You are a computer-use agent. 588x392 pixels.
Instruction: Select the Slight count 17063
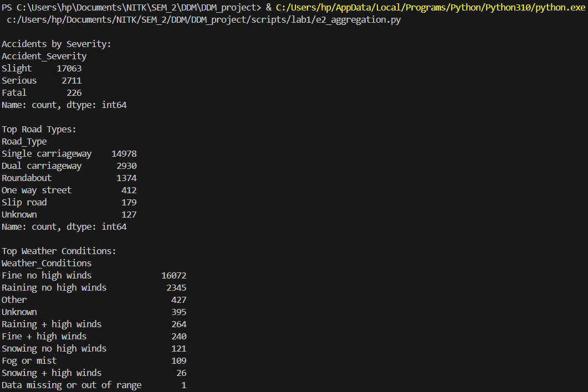[69, 68]
